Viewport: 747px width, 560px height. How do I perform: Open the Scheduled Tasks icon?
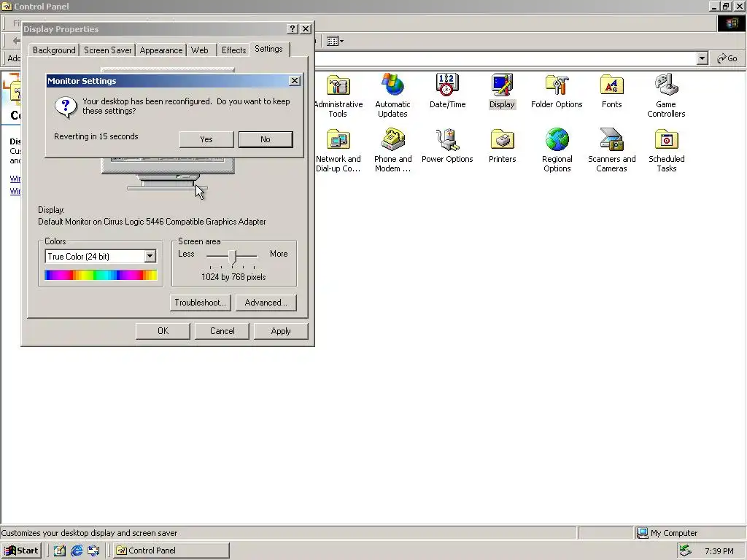[667, 150]
